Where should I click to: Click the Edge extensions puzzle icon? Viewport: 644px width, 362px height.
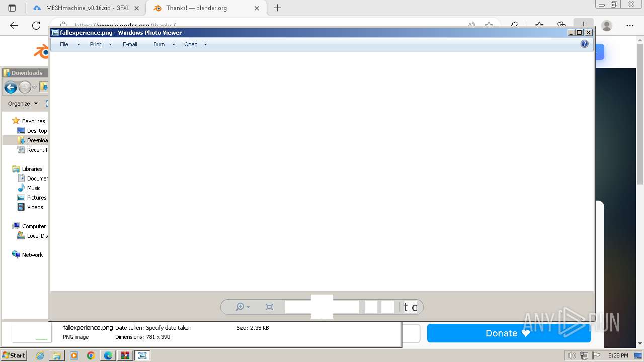[x=515, y=24]
